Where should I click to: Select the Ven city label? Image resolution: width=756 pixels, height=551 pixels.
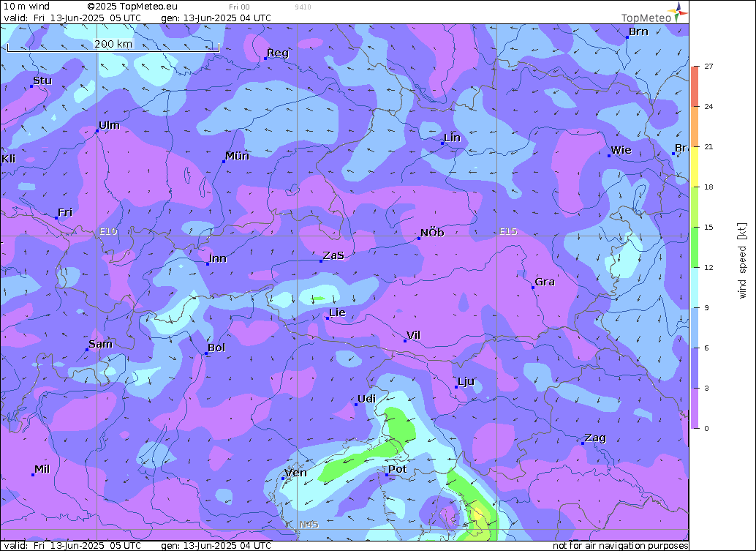[295, 473]
